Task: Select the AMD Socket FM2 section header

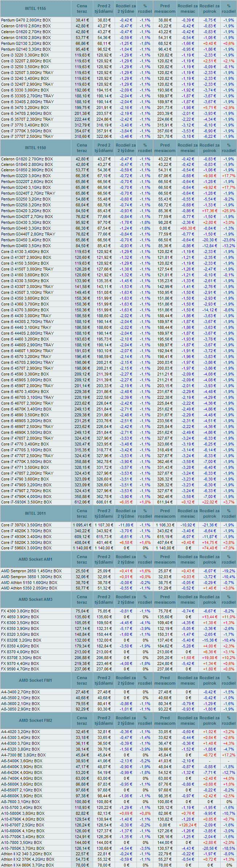Action: (36, 720)
